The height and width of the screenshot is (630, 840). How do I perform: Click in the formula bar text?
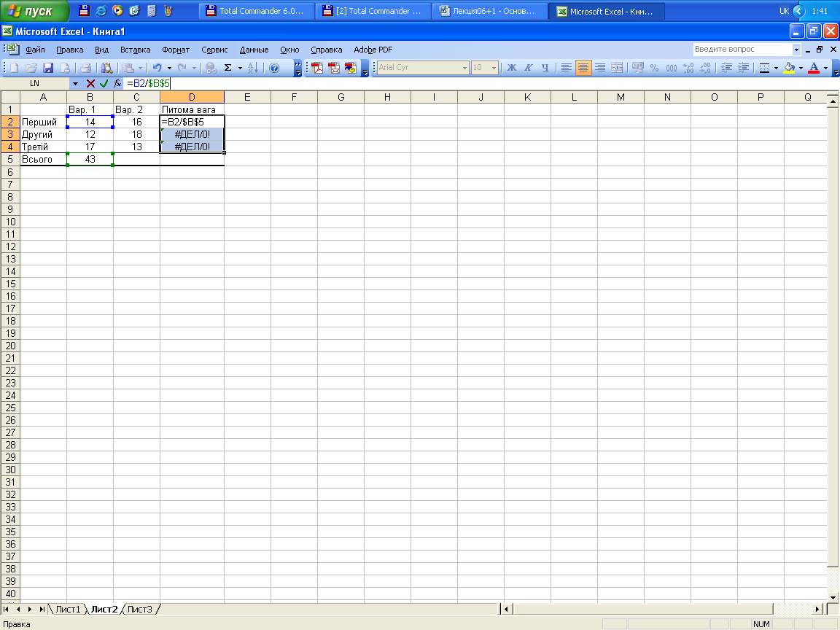click(x=149, y=83)
